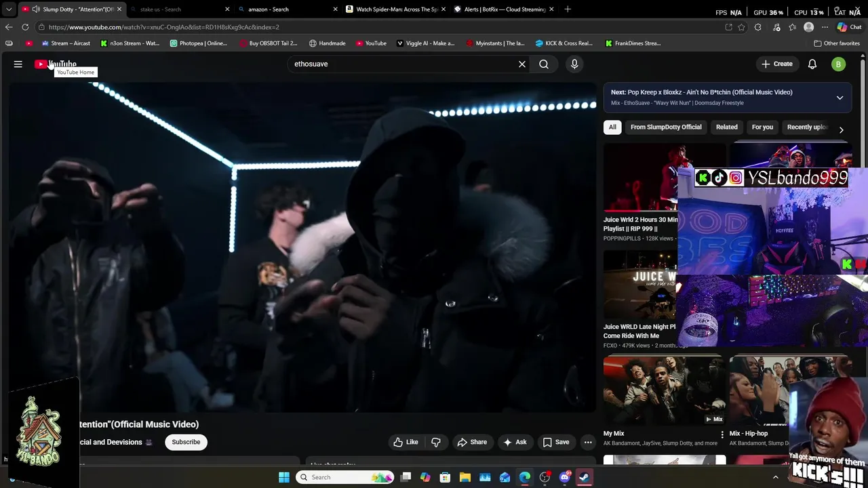Open Microsoft Store from taskbar
Screen dimensions: 868x488
pos(445,477)
